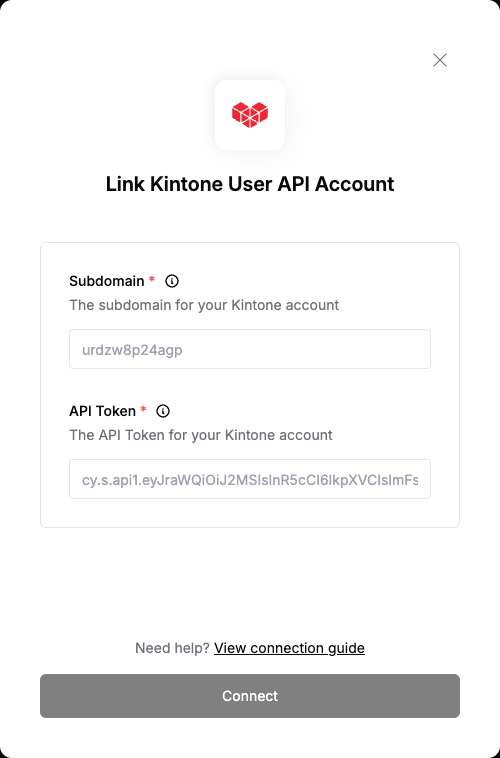Open the View connection guide link

pyautogui.click(x=289, y=648)
